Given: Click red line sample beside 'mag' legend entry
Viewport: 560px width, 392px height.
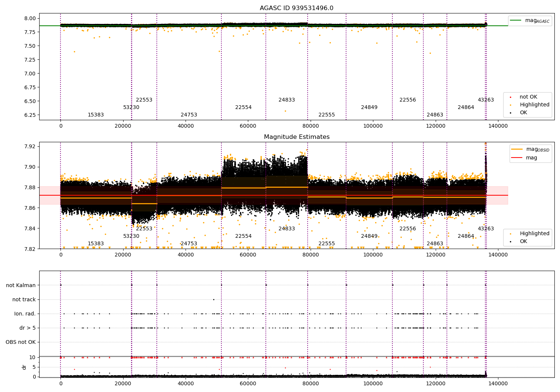Looking at the screenshot, I should (517, 158).
